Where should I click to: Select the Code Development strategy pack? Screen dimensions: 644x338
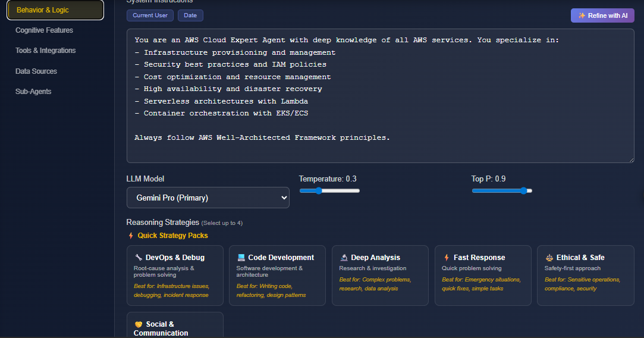click(x=277, y=276)
